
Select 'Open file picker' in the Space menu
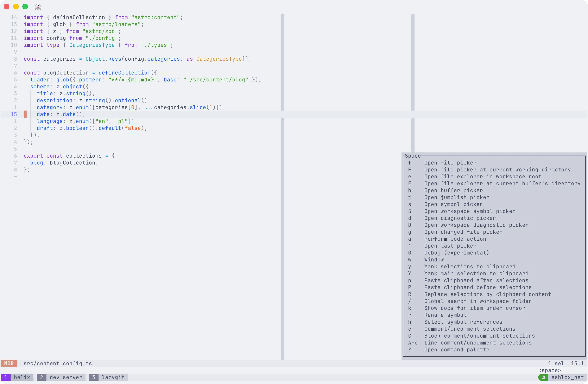point(450,163)
